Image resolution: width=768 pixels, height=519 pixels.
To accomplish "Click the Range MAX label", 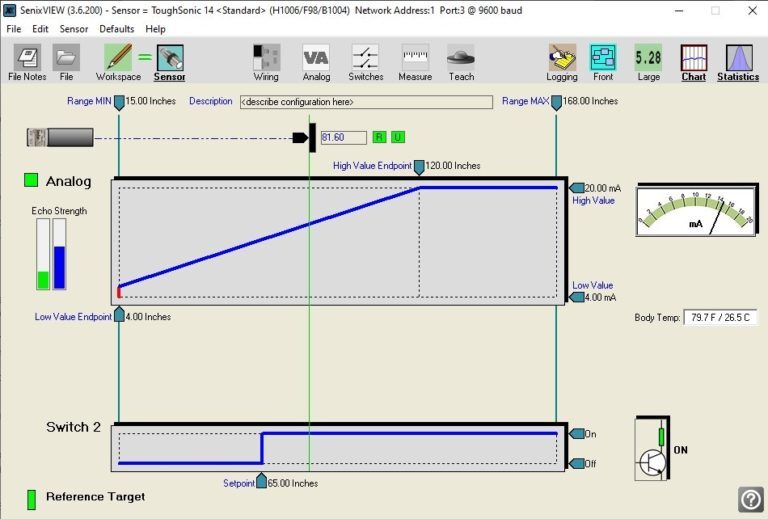I will pyautogui.click(x=525, y=101).
